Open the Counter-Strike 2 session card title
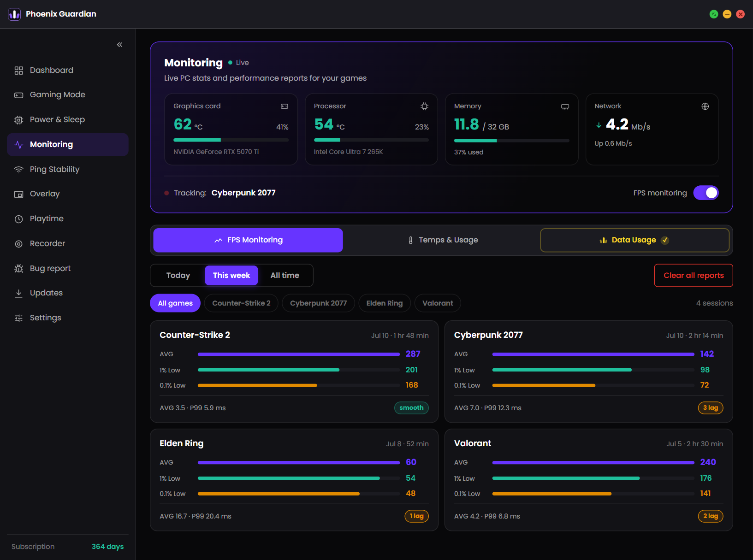 (x=195, y=335)
